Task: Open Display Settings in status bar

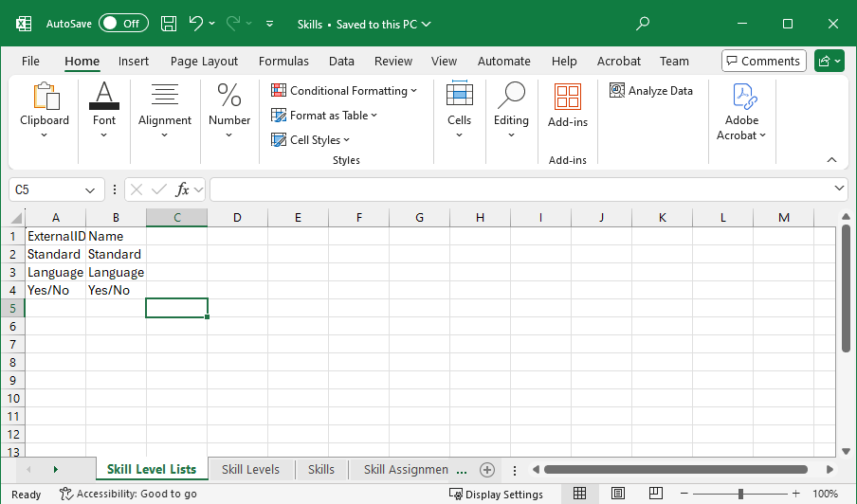Action: (x=496, y=494)
